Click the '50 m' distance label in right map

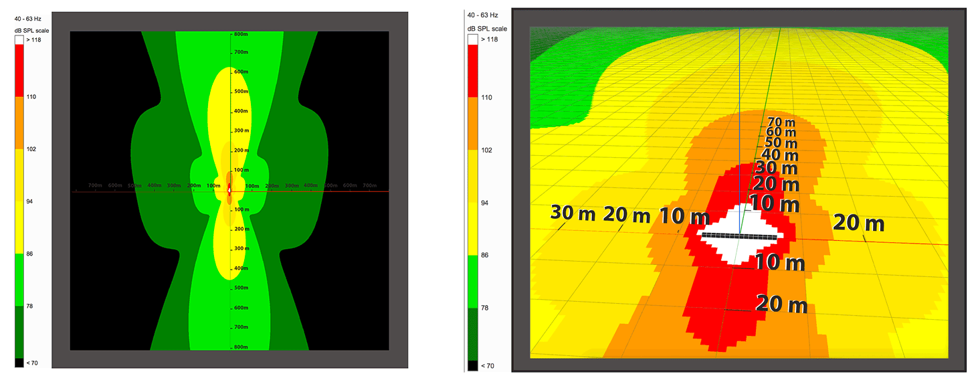[780, 143]
